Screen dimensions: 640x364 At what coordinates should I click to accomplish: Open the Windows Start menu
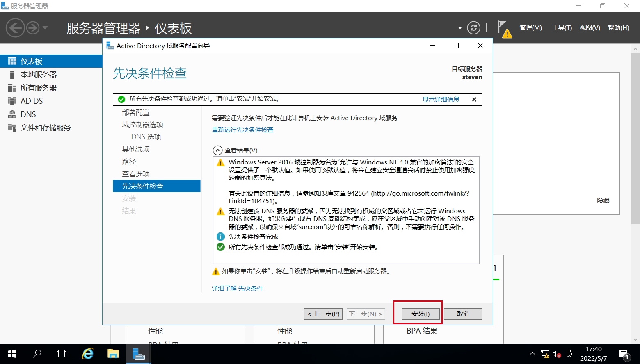tap(12, 354)
